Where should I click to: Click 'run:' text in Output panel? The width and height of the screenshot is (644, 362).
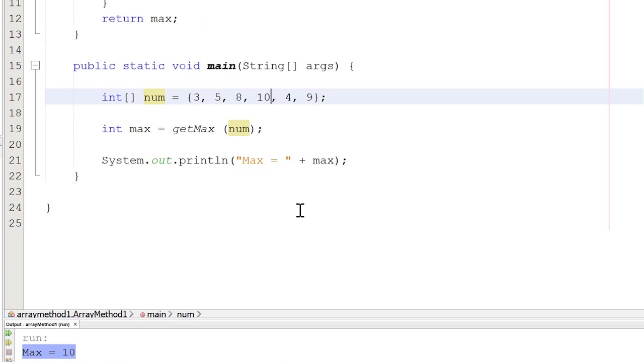35,338
